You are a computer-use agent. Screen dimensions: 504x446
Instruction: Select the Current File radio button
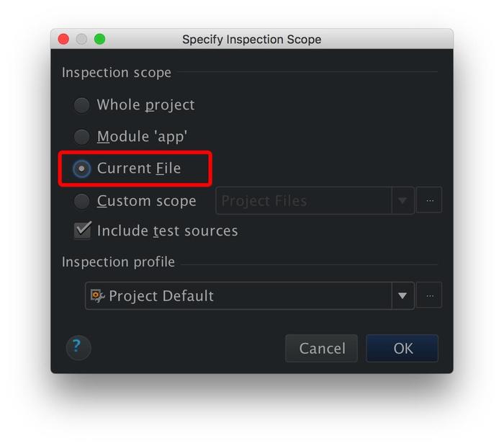[x=82, y=169]
